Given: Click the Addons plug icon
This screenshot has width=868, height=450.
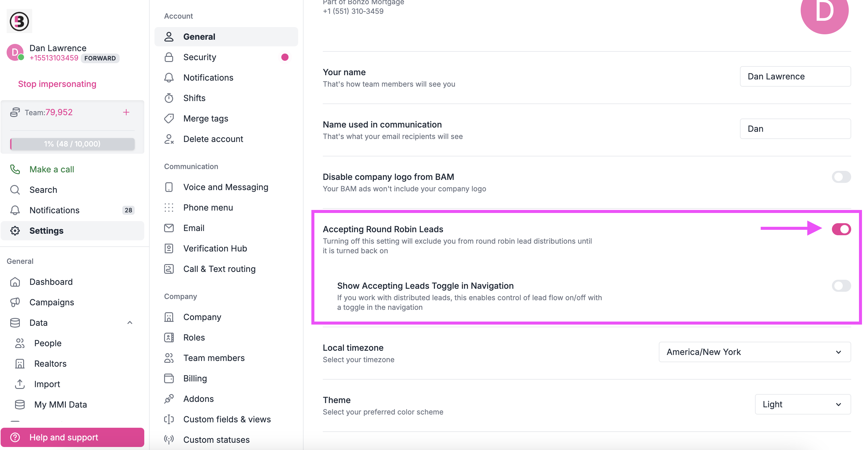Looking at the screenshot, I should point(169,399).
